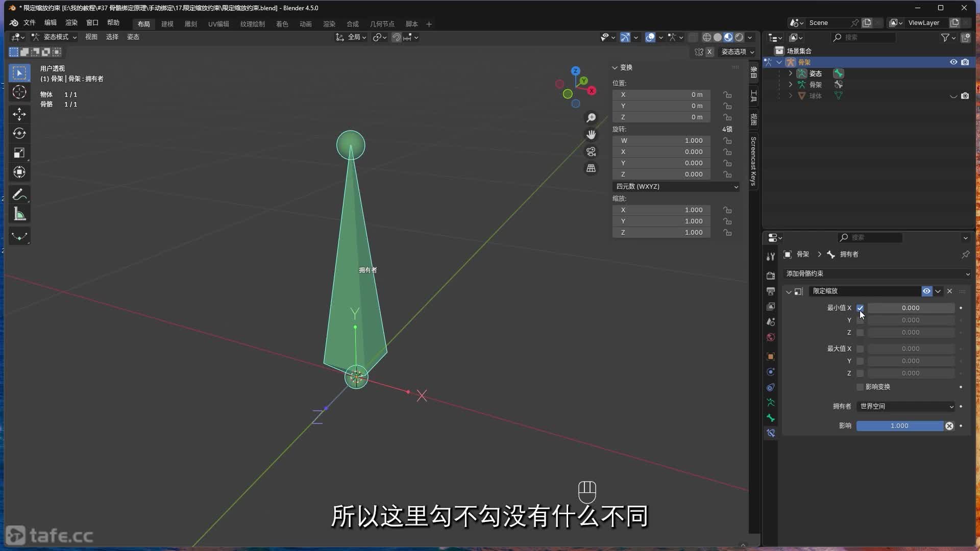Open the Bone Constraints properties tab
This screenshot has height=551, width=980.
(x=771, y=433)
